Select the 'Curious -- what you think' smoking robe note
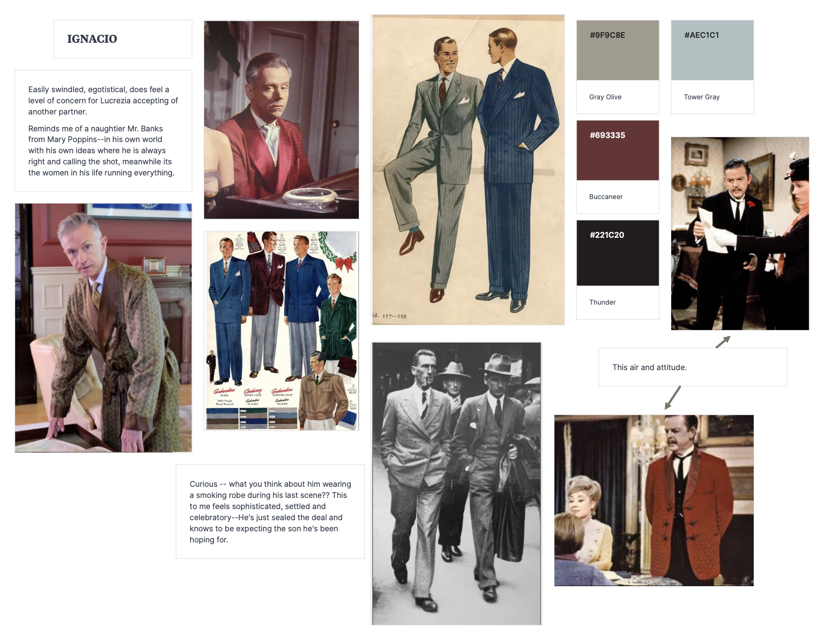 click(x=270, y=512)
